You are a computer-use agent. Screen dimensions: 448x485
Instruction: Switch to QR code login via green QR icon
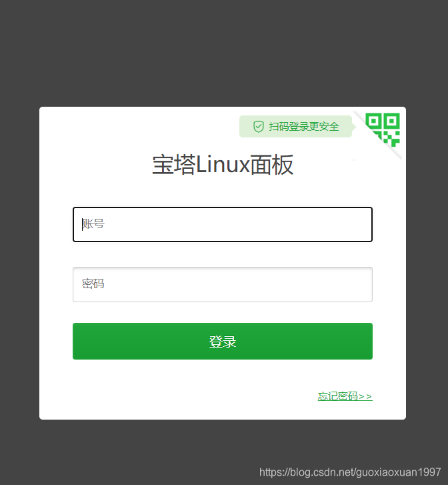(383, 129)
